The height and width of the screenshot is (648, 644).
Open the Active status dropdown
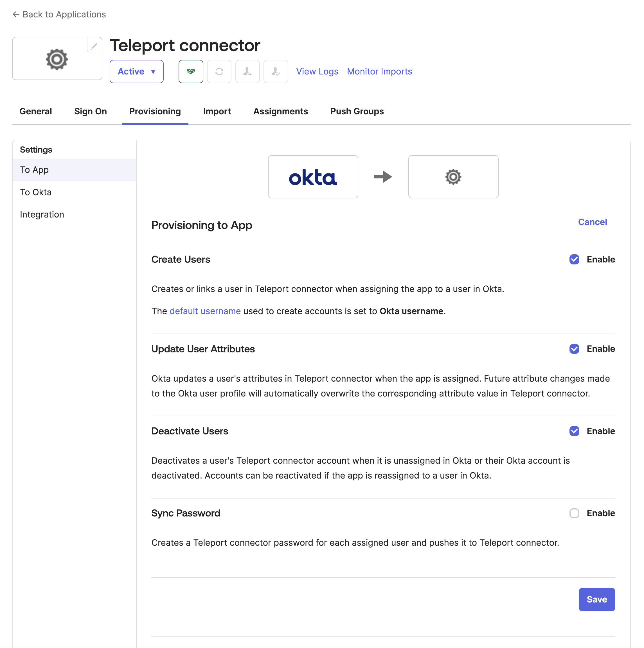pyautogui.click(x=136, y=71)
